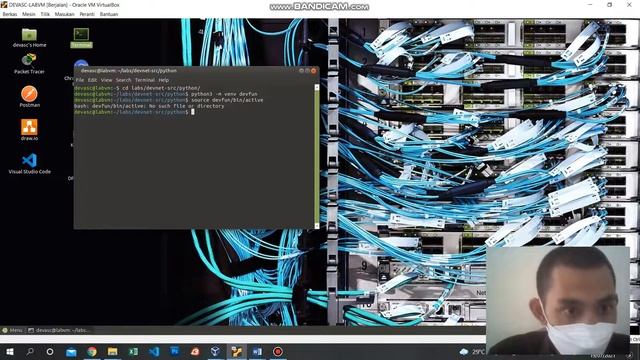This screenshot has height=360, width=640.
Task: Open VirtualBox Bantuan menu
Action: [x=109, y=14]
